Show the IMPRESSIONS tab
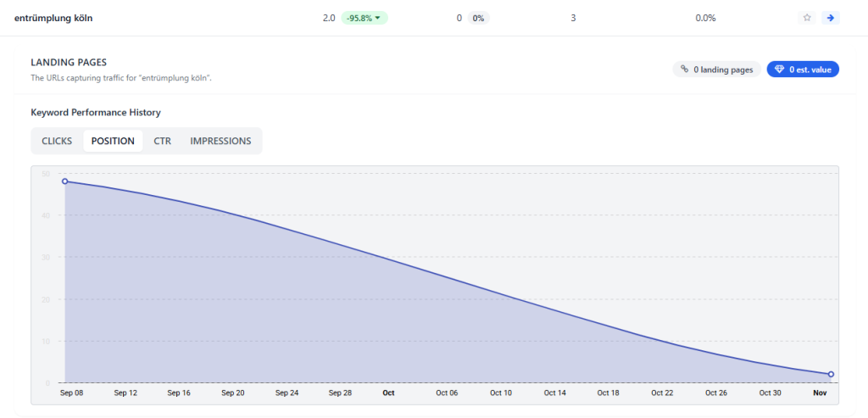Screen dimensions: 868x418 pos(220,141)
